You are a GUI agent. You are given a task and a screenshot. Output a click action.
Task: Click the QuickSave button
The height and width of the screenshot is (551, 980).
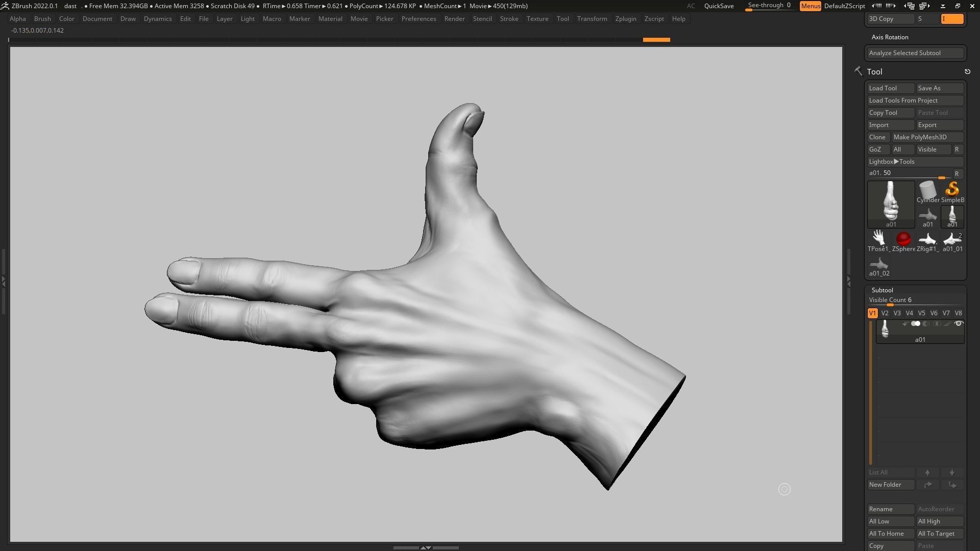coord(719,6)
